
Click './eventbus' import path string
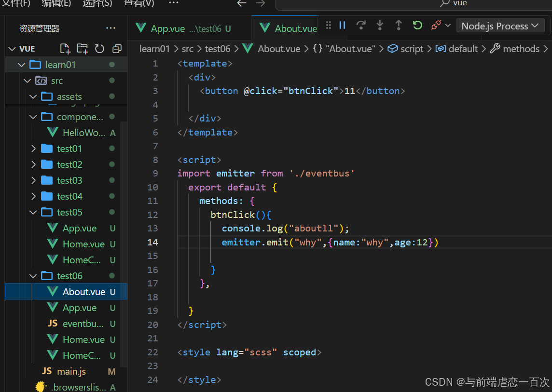click(x=322, y=174)
